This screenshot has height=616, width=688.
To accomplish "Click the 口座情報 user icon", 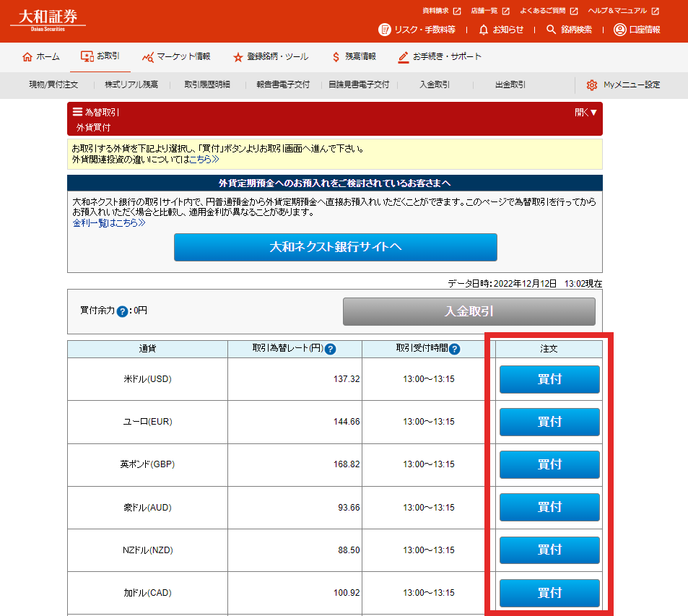I will [619, 30].
